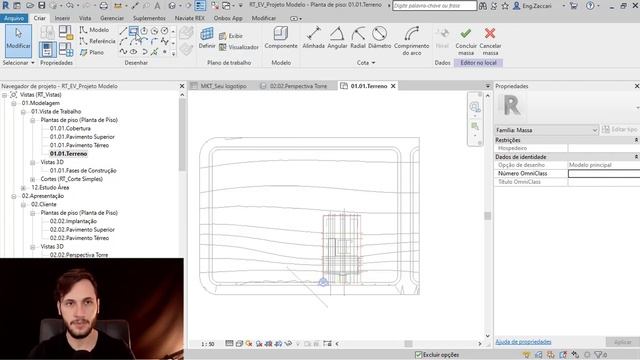
Task: Click the Componente model tool
Action: click(x=281, y=38)
